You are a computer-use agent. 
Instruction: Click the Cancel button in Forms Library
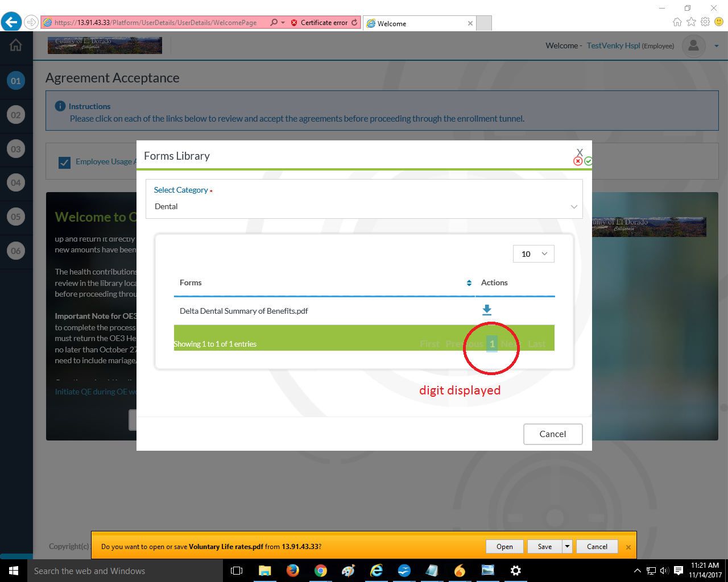coord(553,434)
